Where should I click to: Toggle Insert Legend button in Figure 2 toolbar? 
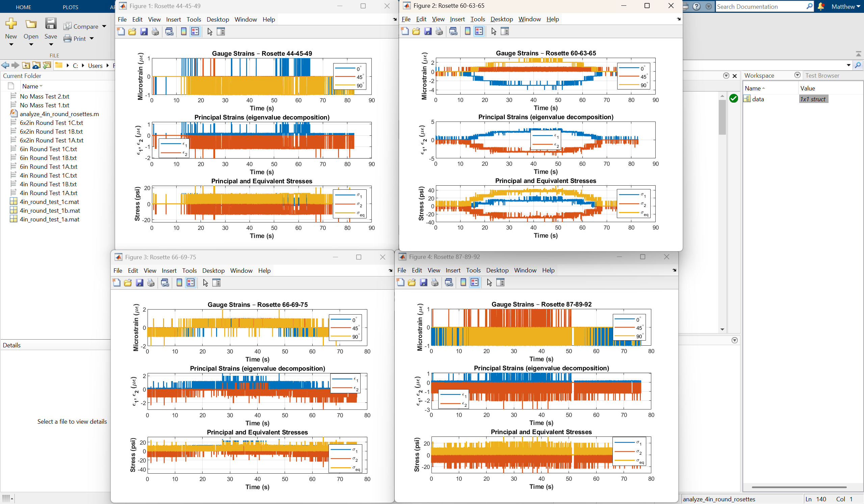pyautogui.click(x=479, y=31)
